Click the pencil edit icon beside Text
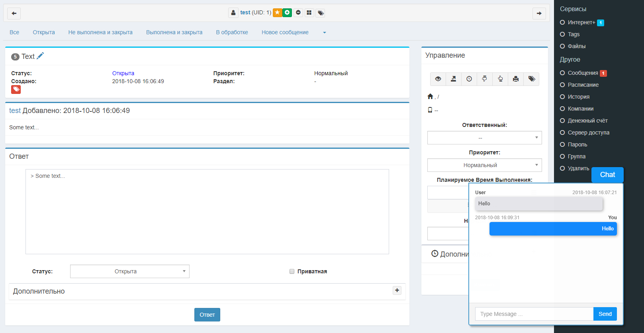The width and height of the screenshot is (644, 333). tap(40, 56)
